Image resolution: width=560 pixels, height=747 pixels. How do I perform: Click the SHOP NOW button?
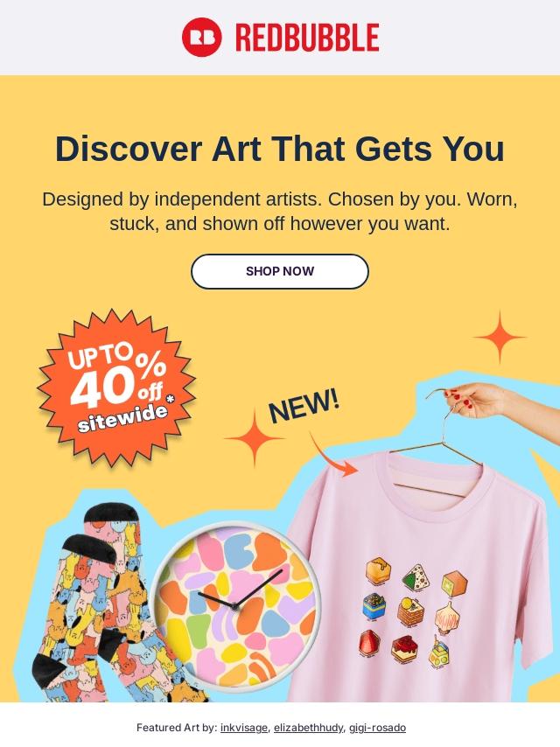pos(280,271)
